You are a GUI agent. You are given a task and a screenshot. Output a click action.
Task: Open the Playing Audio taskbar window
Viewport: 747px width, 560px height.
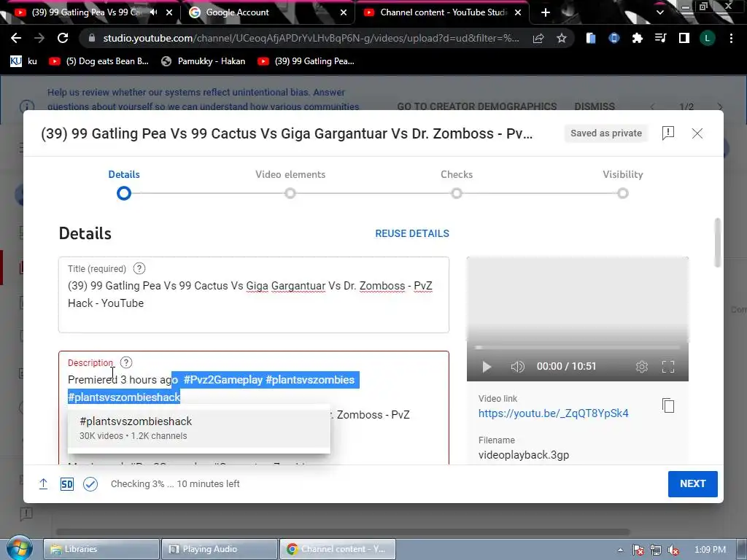[219, 549]
